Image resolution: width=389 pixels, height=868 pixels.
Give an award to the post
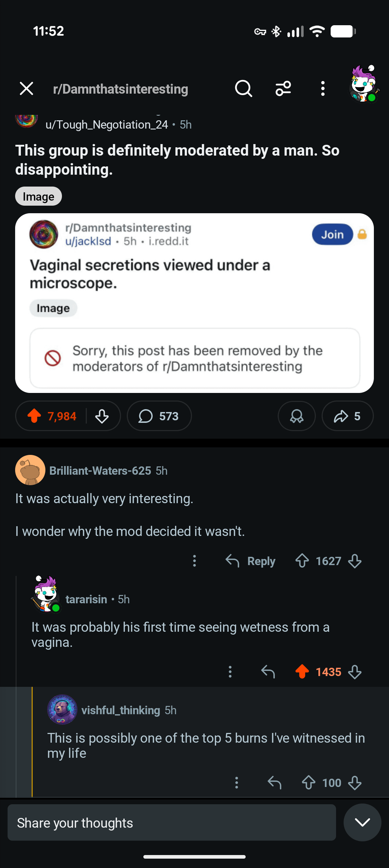click(296, 416)
